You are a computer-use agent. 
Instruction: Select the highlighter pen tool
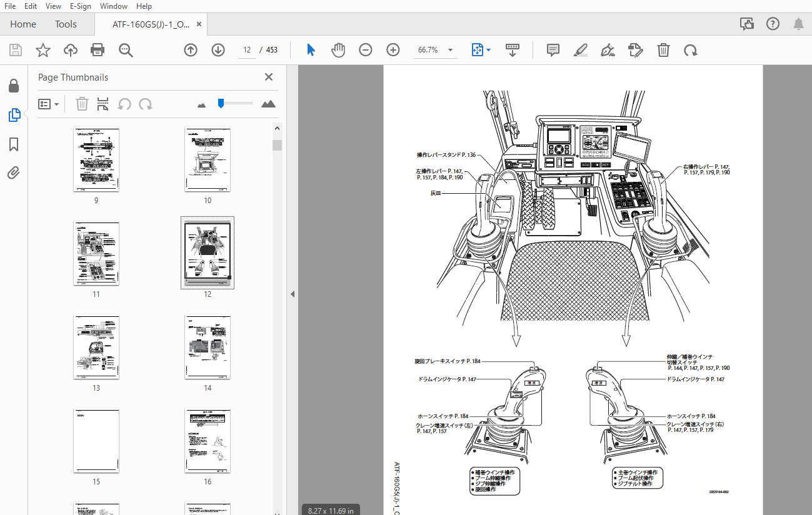click(x=581, y=50)
